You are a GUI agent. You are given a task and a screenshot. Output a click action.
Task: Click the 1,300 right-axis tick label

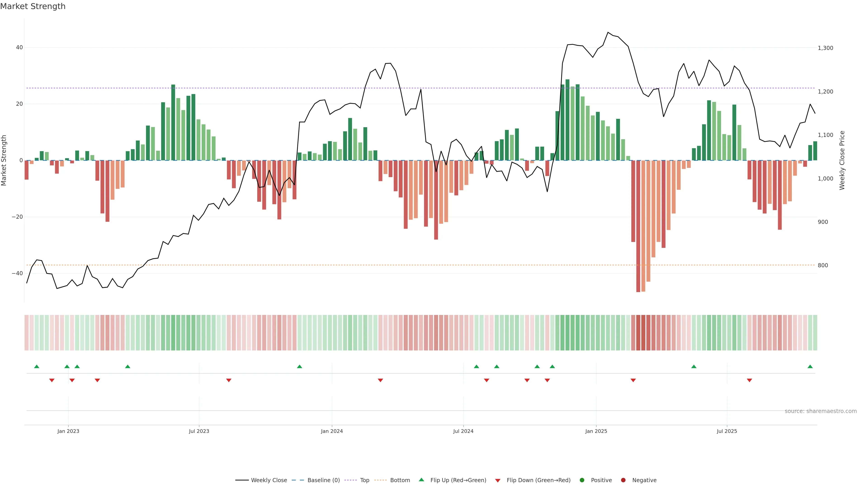pyautogui.click(x=825, y=48)
